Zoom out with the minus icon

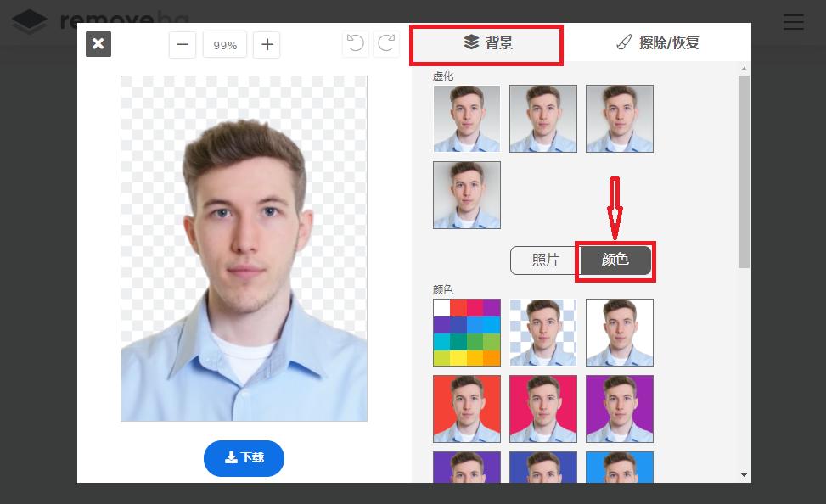tap(182, 44)
